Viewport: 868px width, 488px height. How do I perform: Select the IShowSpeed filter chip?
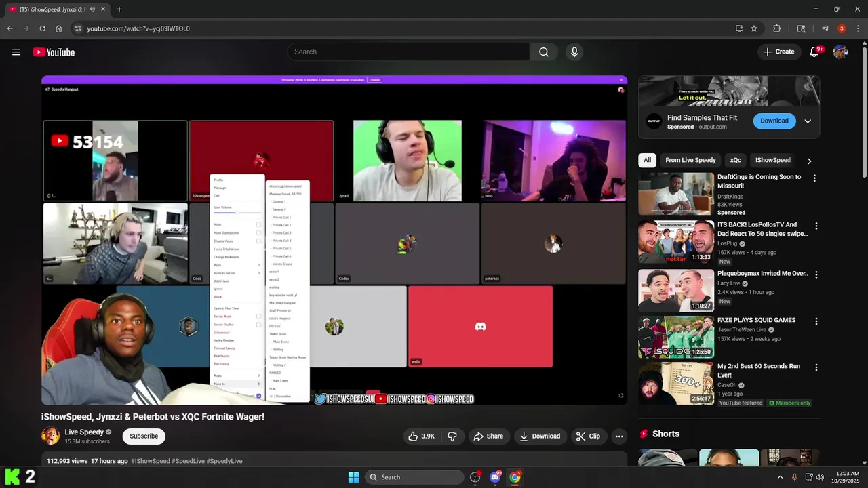(x=773, y=161)
